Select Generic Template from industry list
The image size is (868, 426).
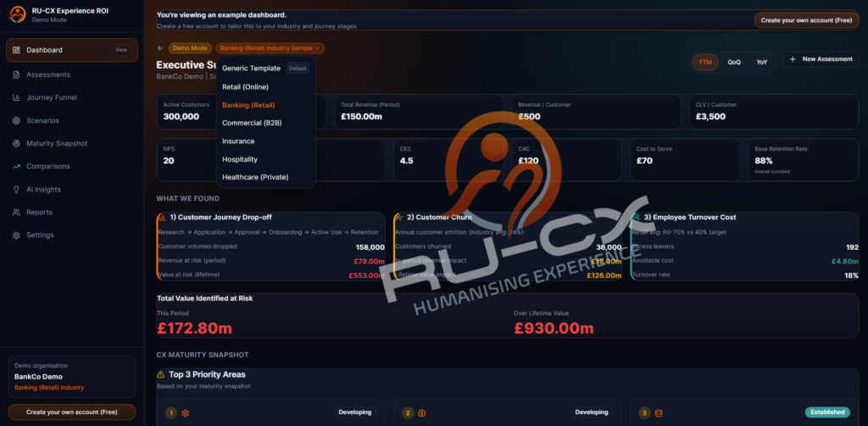point(251,69)
